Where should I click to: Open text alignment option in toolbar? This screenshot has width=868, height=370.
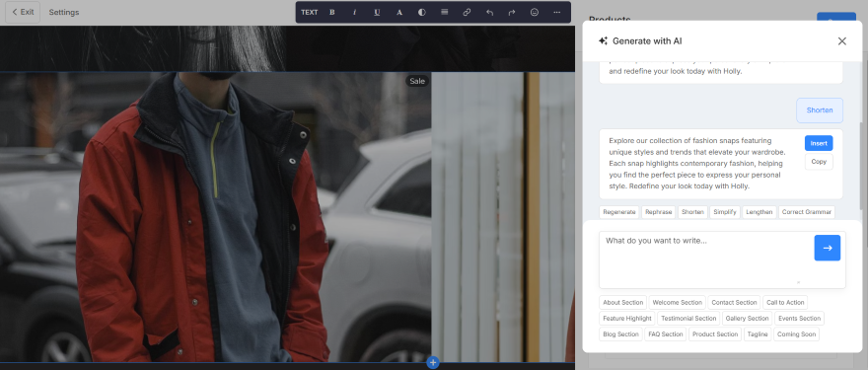click(445, 12)
